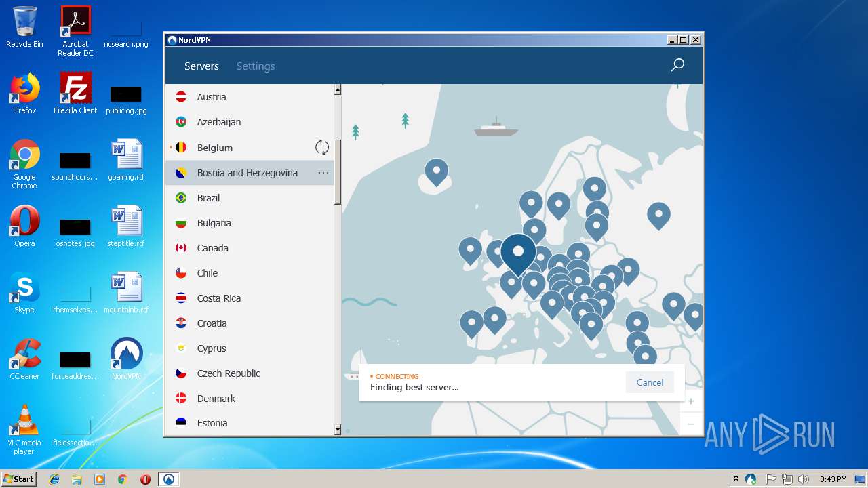Open VLC media player shortcut
The image size is (868, 488).
point(24,428)
